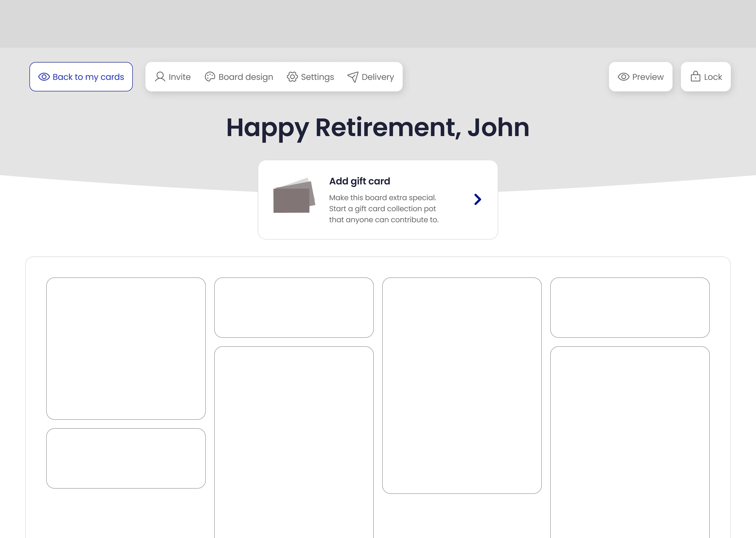Screen dimensions: 756x538
Task: Go to Settings text label
Action: coord(317,77)
